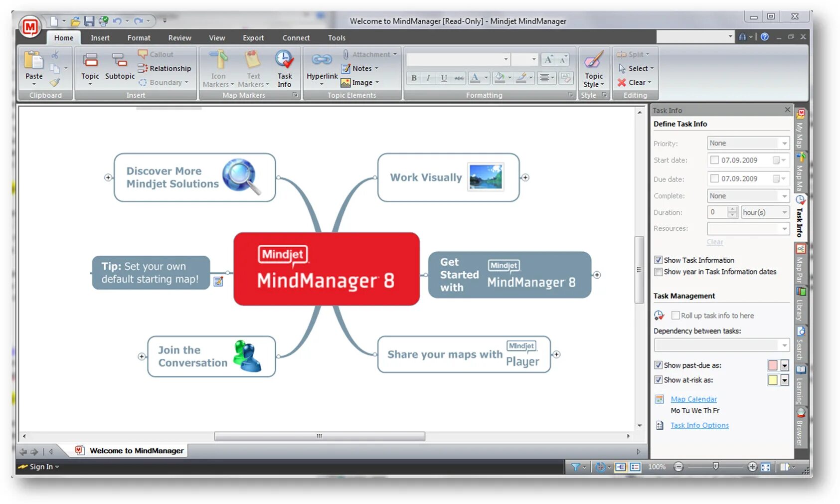Insert a Subtopic from the ribbon
The image size is (840, 504).
pyautogui.click(x=120, y=66)
